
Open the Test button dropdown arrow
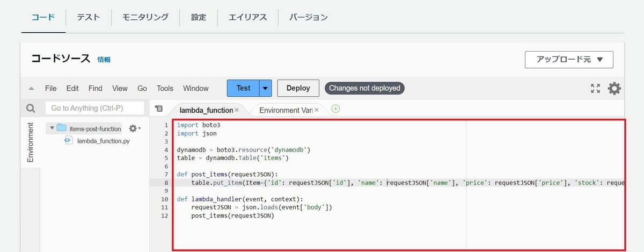click(266, 88)
